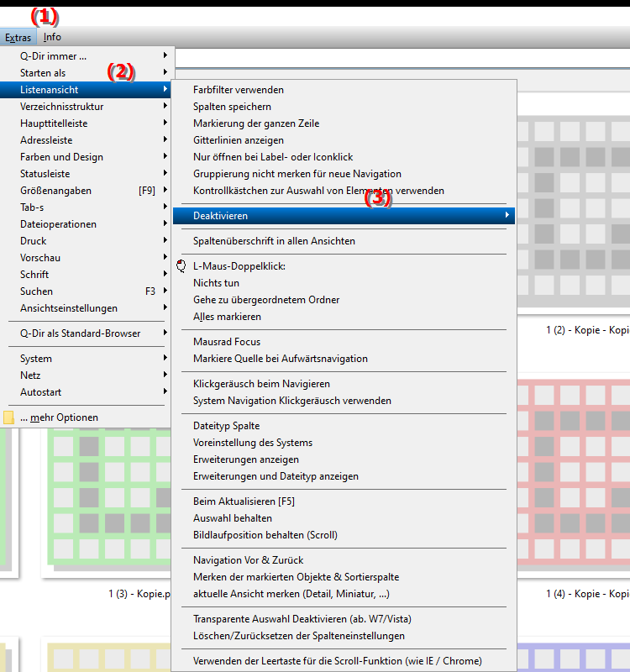Click the ... mehr Optionen entry
The height and width of the screenshot is (672, 630).
tap(86, 417)
